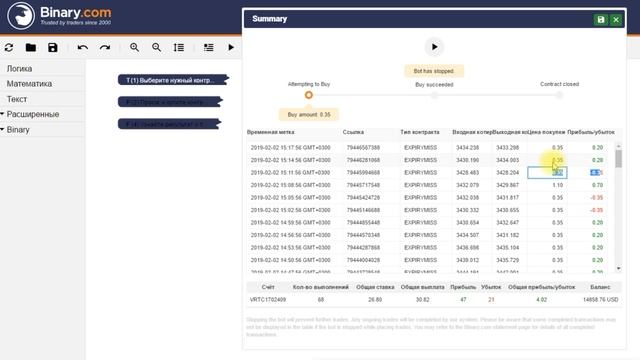This screenshot has width=640, height=360.
Task: Click the Contract closed progress marker
Action: tap(559, 95)
